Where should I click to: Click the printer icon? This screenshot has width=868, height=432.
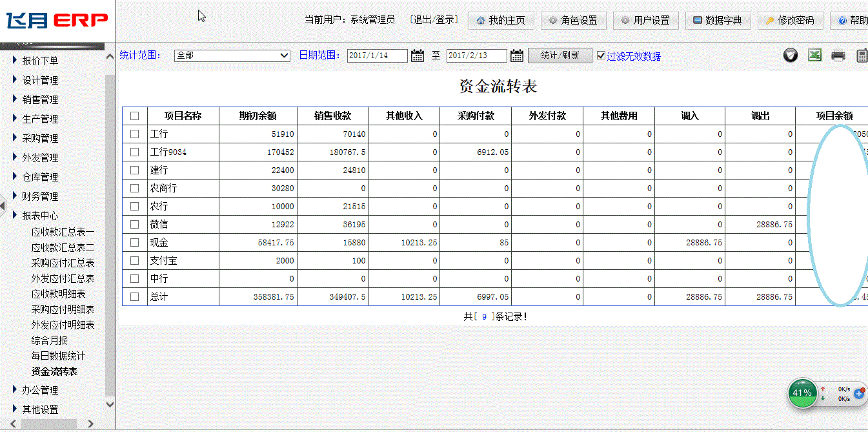coord(838,56)
